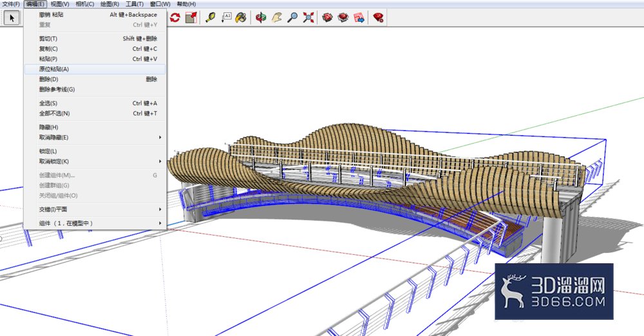Select the arrow Select tool
The height and width of the screenshot is (336, 644).
point(12,17)
